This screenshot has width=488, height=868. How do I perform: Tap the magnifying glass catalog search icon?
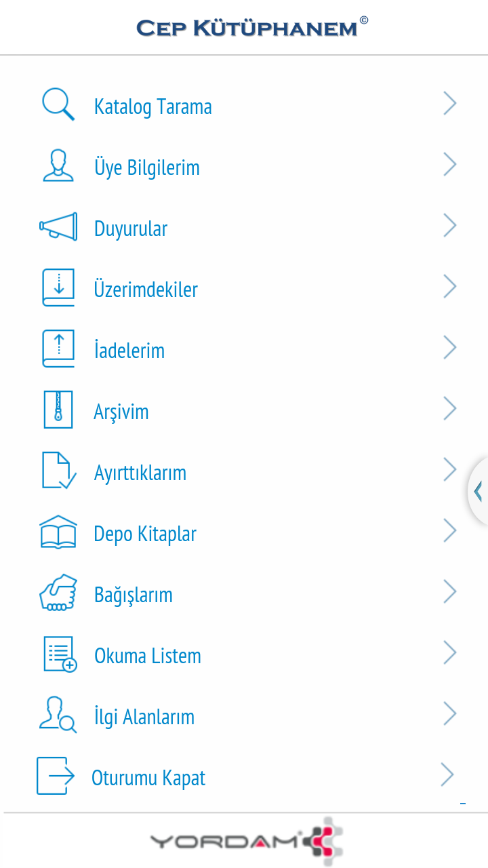[x=58, y=105]
